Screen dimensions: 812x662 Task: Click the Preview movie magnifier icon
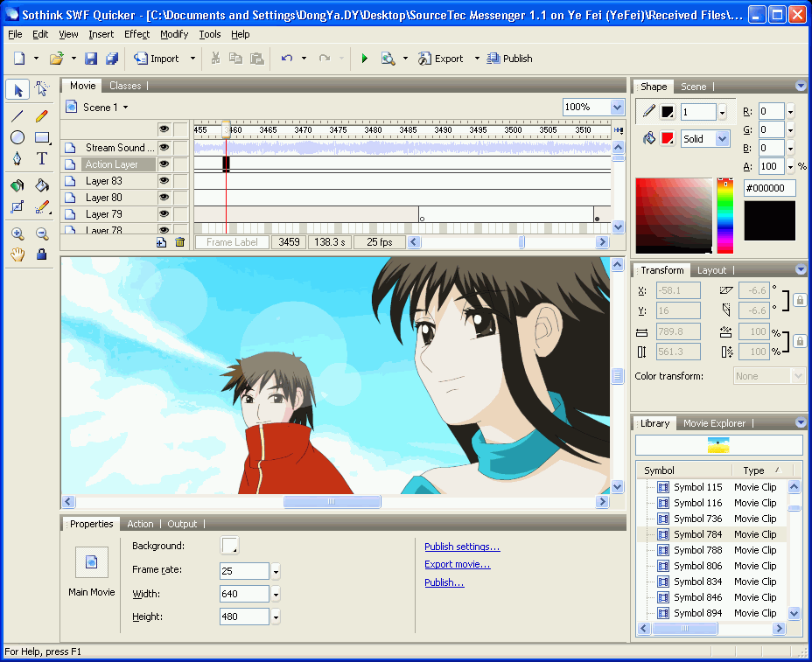(x=388, y=59)
